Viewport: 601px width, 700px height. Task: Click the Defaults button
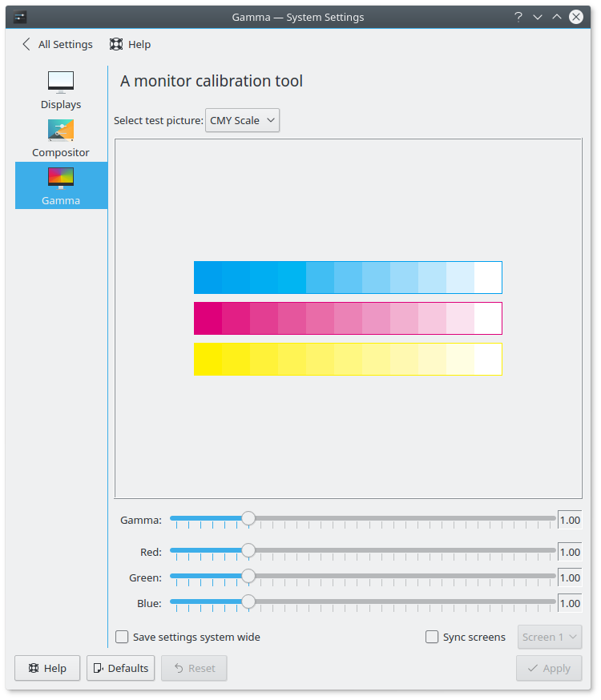(121, 668)
